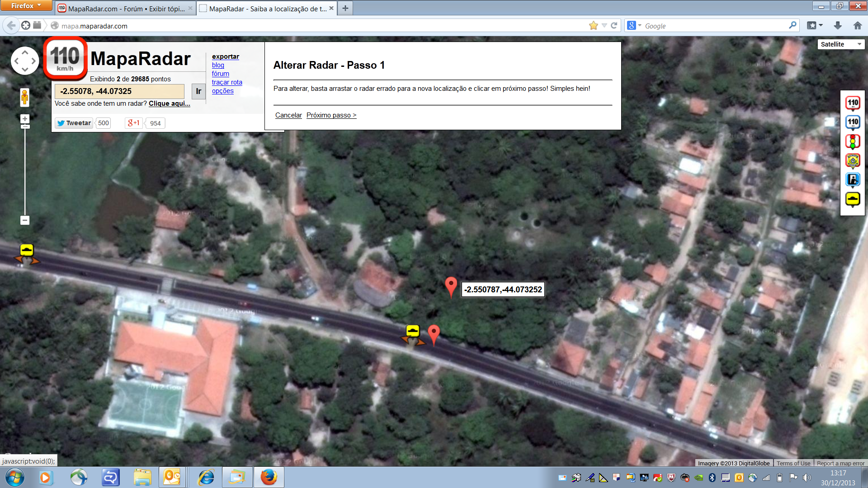The image size is (868, 488).
Task: Click the red pin on the road
Action: click(x=434, y=335)
